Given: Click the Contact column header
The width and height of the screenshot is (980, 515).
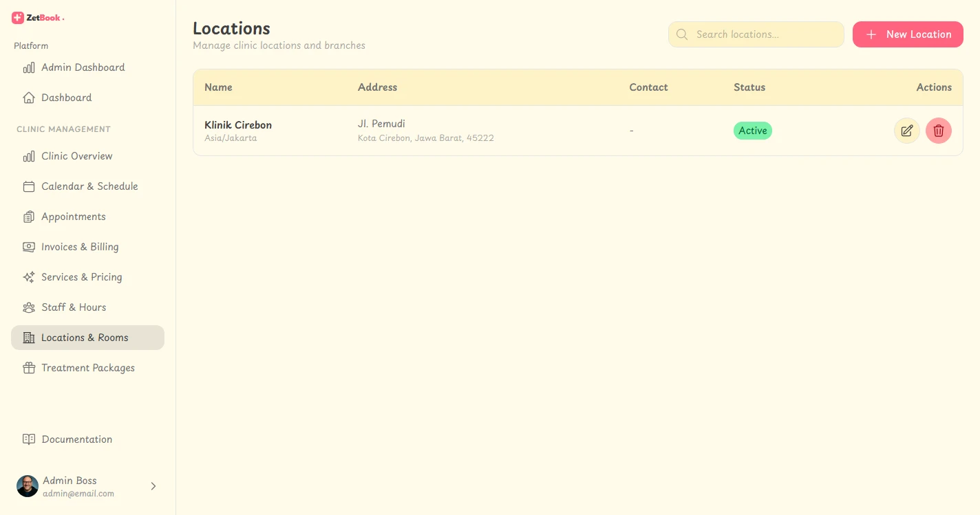Looking at the screenshot, I should [x=648, y=87].
